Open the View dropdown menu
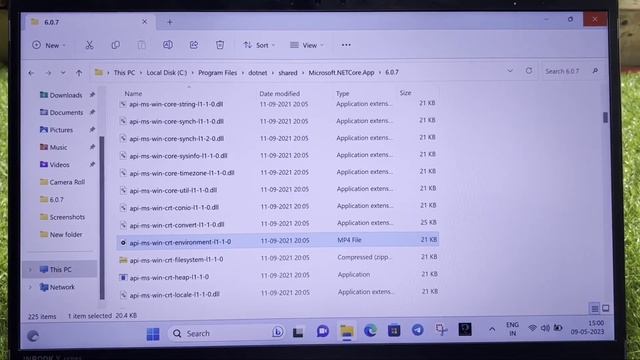The image size is (640, 360). [307, 45]
